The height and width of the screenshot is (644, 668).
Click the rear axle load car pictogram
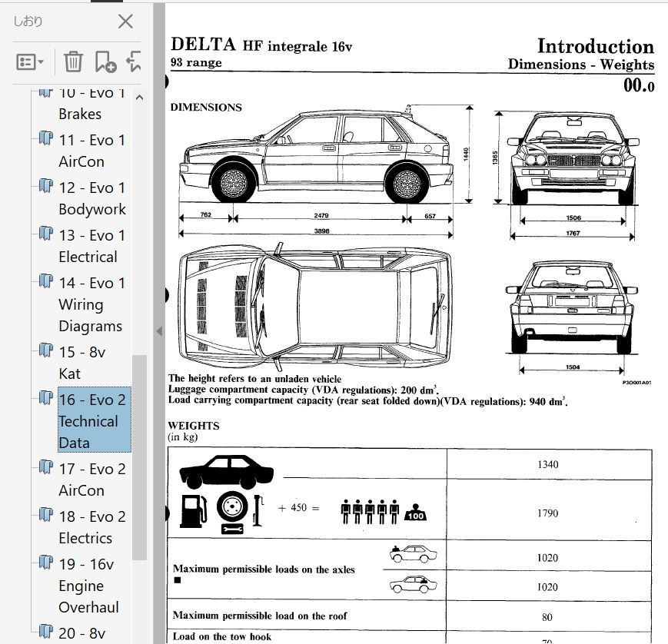[413, 584]
